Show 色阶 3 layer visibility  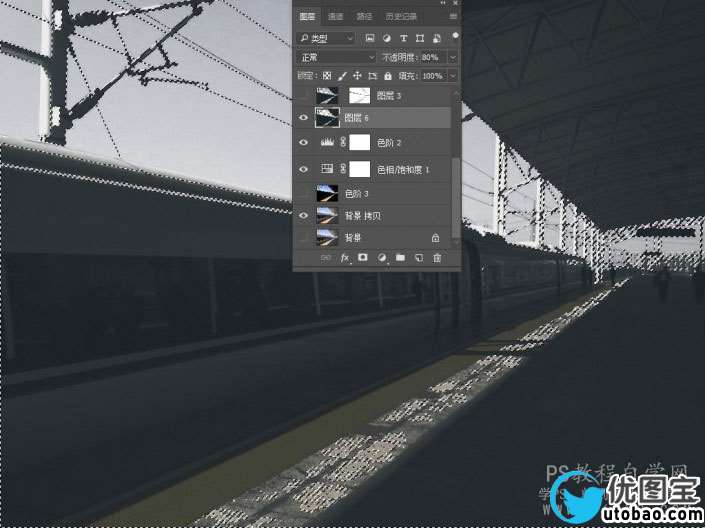coord(303,193)
